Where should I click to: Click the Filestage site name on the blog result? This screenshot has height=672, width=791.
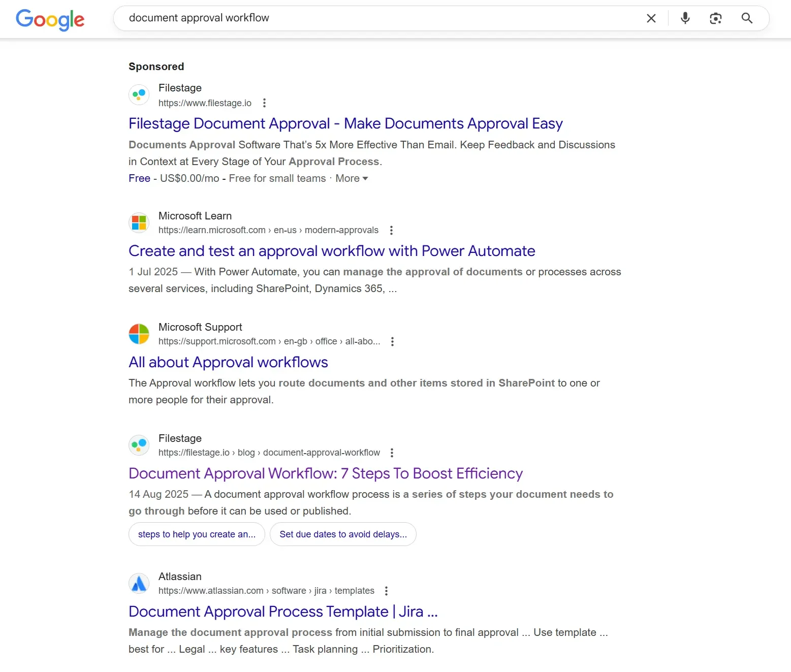point(180,438)
